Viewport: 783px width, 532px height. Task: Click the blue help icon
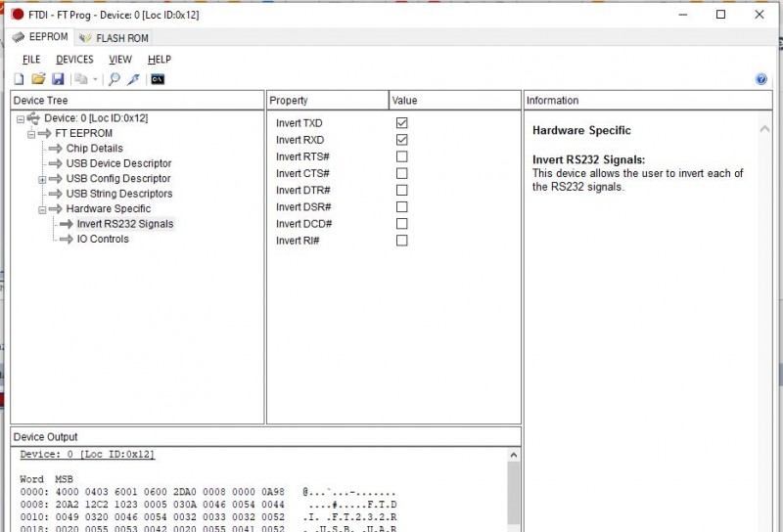coord(761,79)
